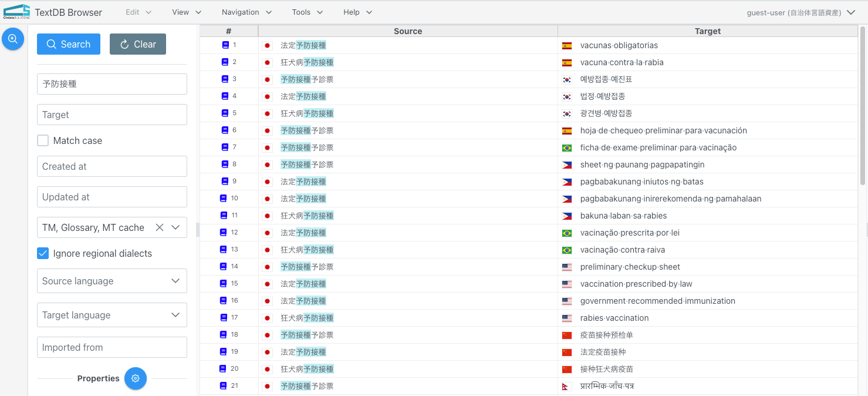Click the Philippines flag beside sheet ng paunang pagpapatingin

click(x=567, y=165)
